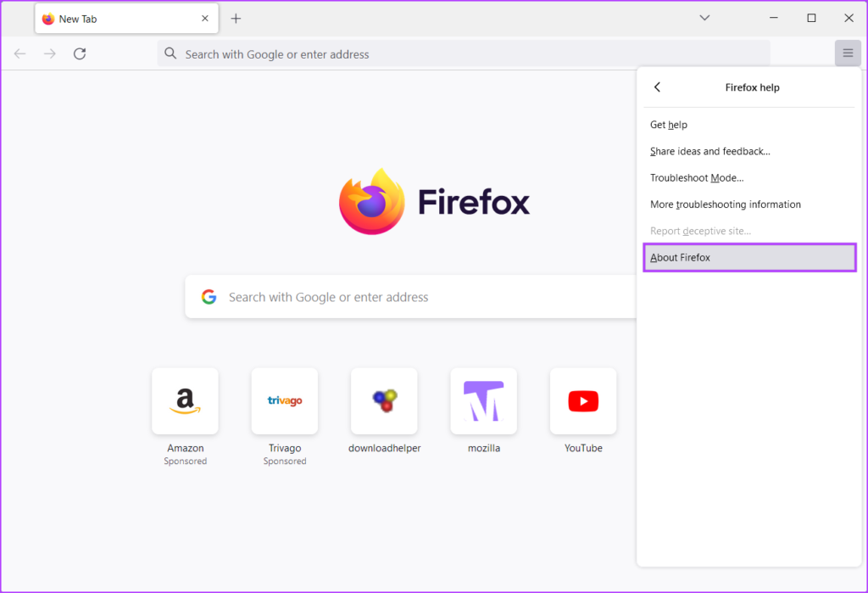Screen dimensions: 868x593
Task: Open More troubleshooting information
Action: pyautogui.click(x=725, y=204)
